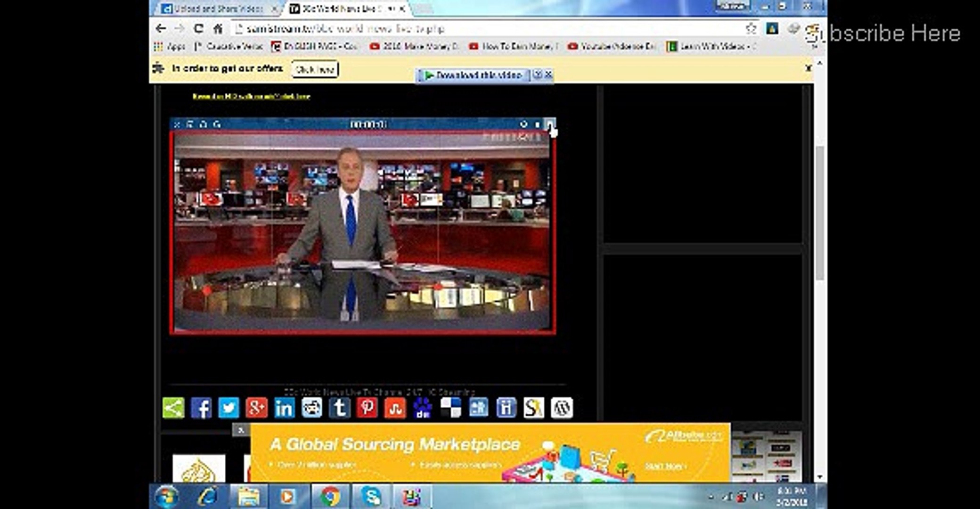Switch to Chrome in the taskbar
The width and height of the screenshot is (980, 509).
coord(330,497)
